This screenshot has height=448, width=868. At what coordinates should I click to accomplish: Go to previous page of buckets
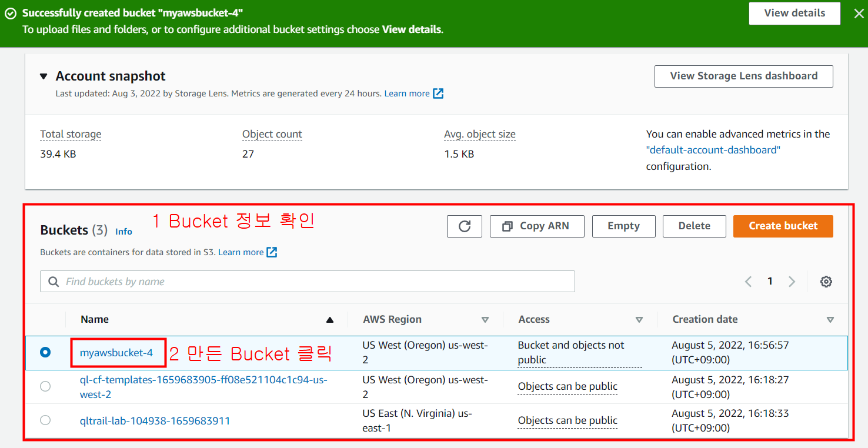748,282
